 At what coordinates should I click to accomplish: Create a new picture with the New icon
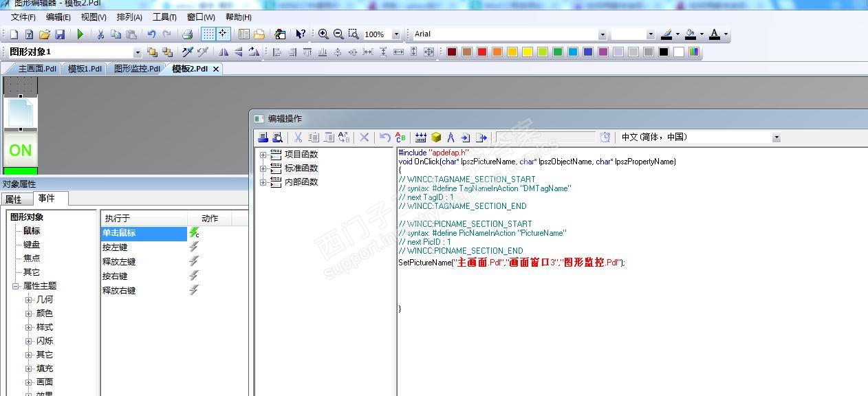[14, 34]
